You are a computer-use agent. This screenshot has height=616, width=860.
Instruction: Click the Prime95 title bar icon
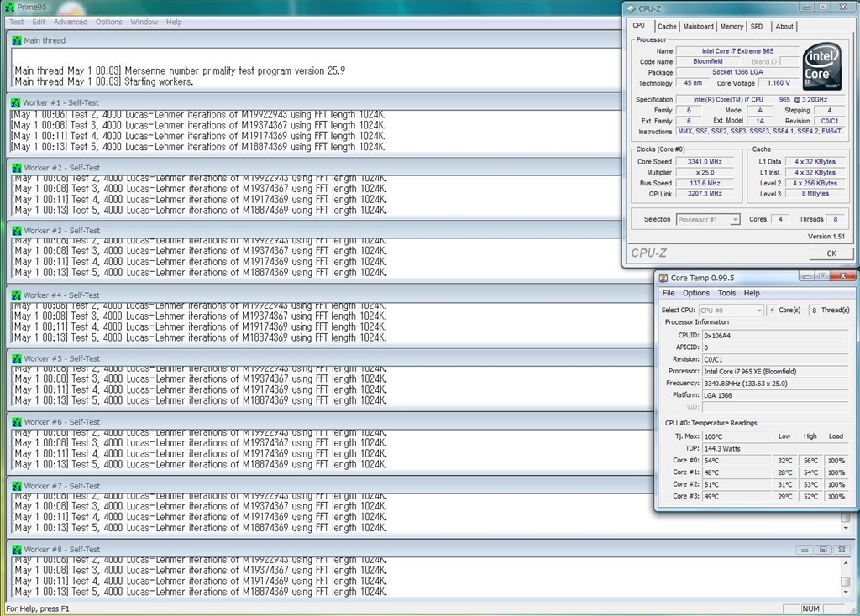coord(8,7)
